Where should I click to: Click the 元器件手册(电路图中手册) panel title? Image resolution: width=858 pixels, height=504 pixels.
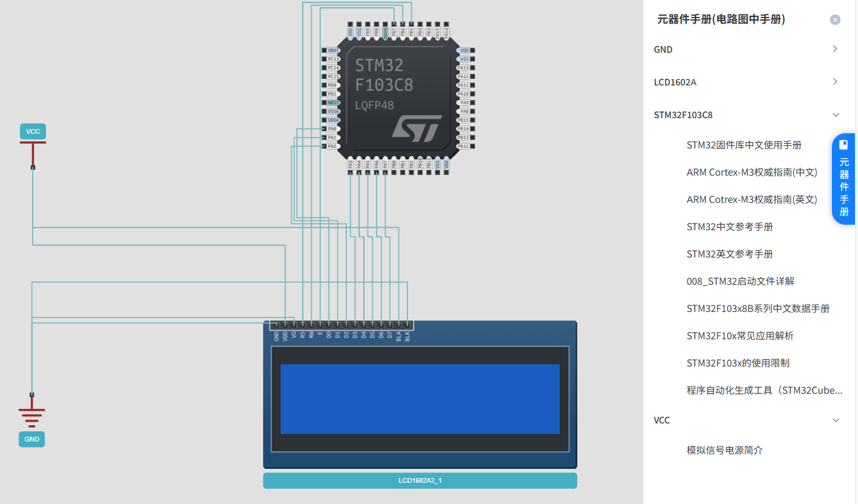722,19
